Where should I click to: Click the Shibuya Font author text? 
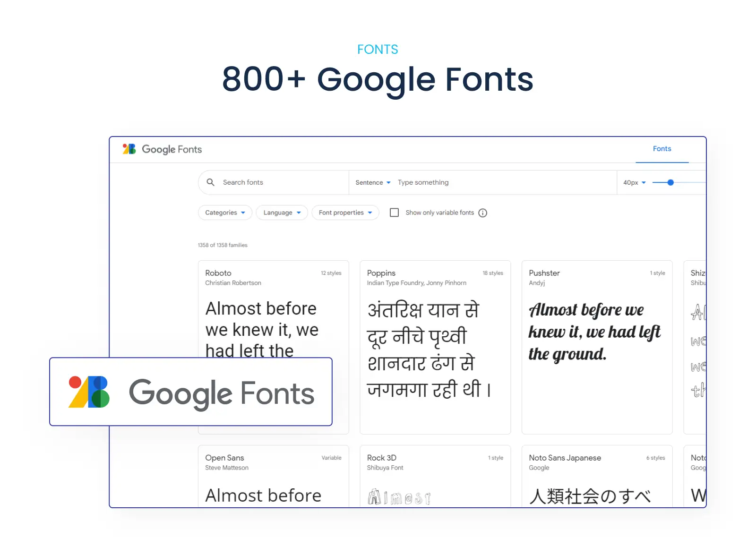[385, 468]
